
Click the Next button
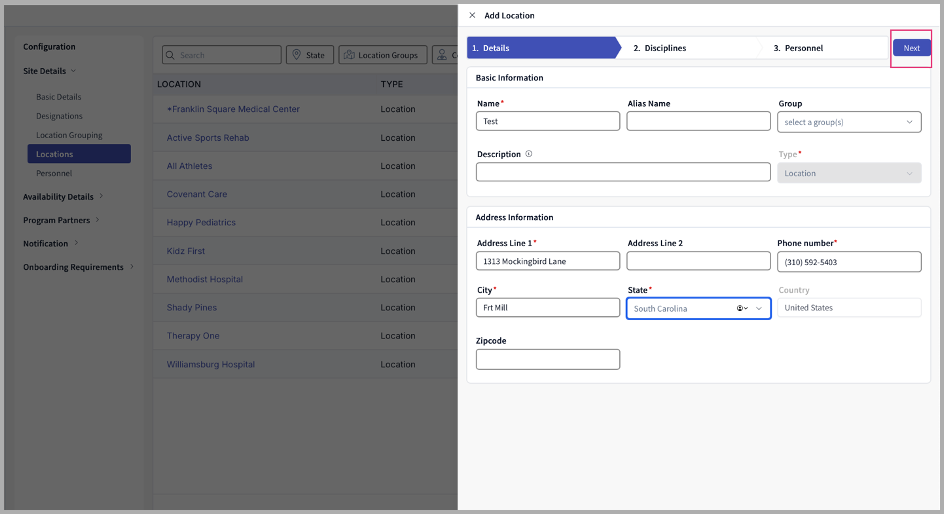point(911,48)
